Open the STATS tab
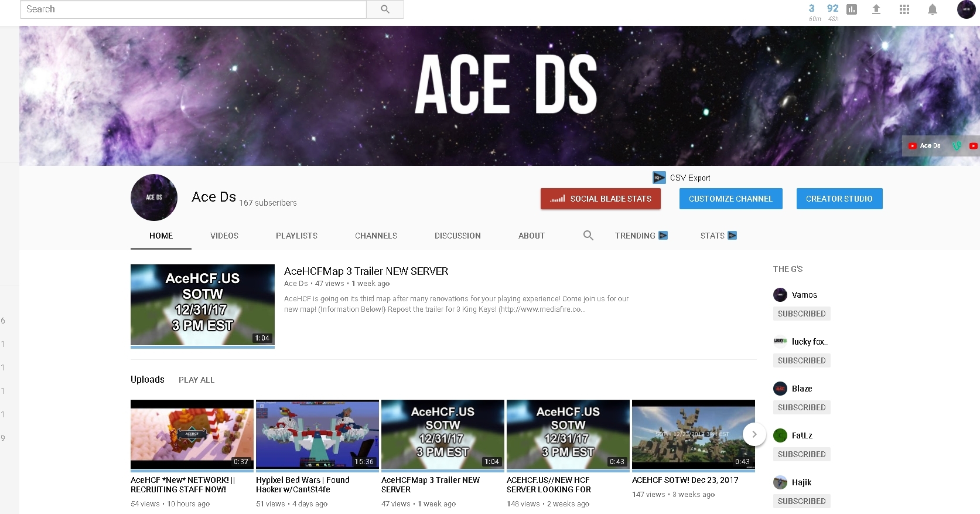The image size is (980, 514). click(718, 236)
